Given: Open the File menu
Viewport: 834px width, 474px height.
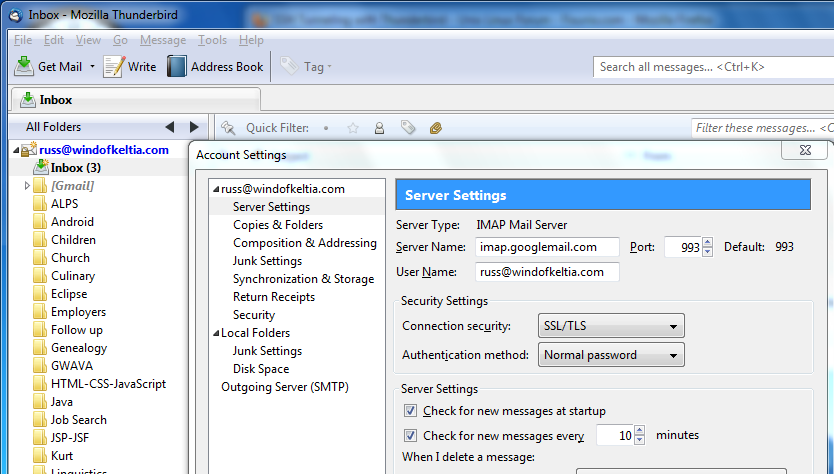Looking at the screenshot, I should [23, 40].
